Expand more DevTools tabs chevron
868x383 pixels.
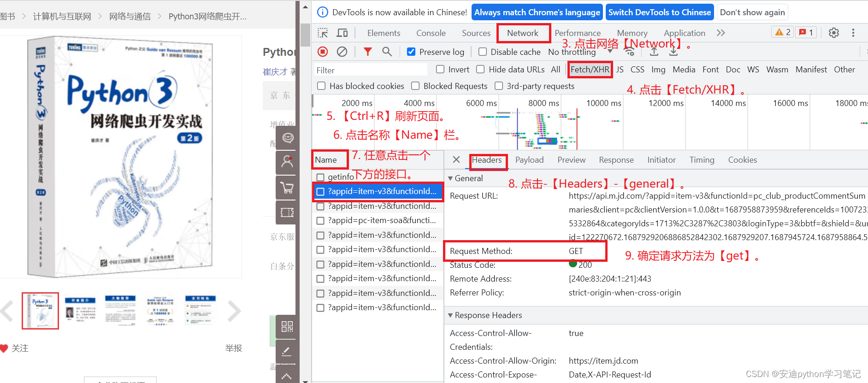coord(721,33)
